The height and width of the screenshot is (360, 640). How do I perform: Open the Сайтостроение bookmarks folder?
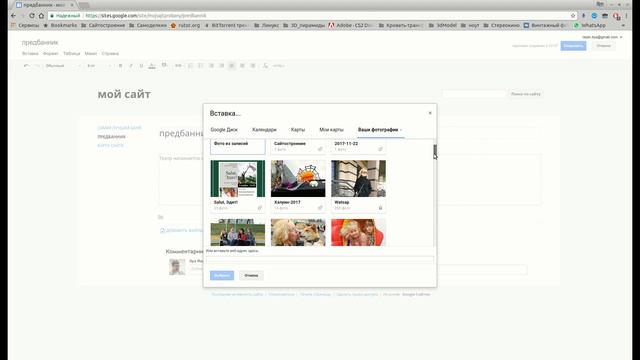[x=103, y=25]
